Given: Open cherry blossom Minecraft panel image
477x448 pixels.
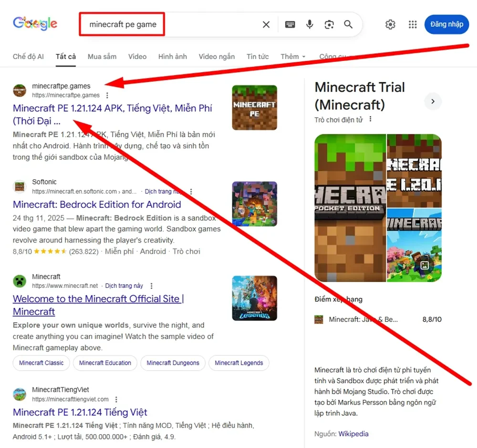Looking at the screenshot, I should (414, 245).
